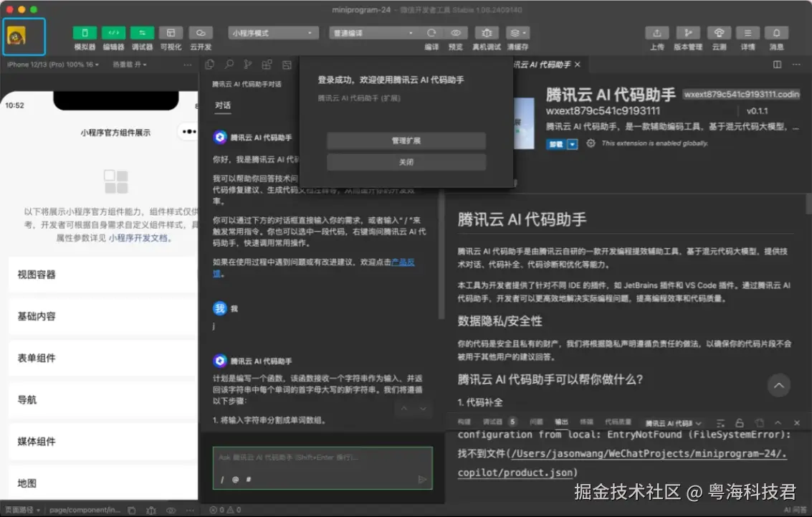
Task: Open the iPhone 12/13 (Pro) device dropdown
Action: [x=53, y=65]
